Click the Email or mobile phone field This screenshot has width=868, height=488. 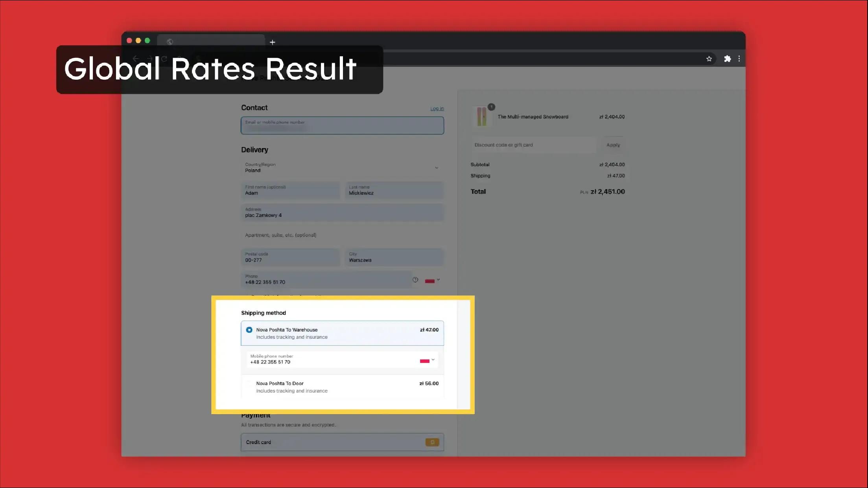pos(342,125)
